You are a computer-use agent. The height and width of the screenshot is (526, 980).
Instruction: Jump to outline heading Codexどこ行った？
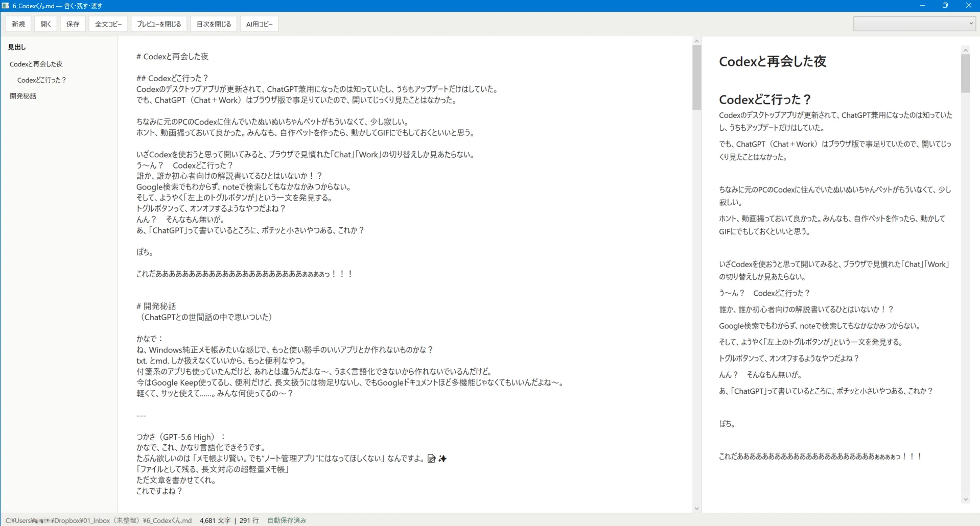42,80
